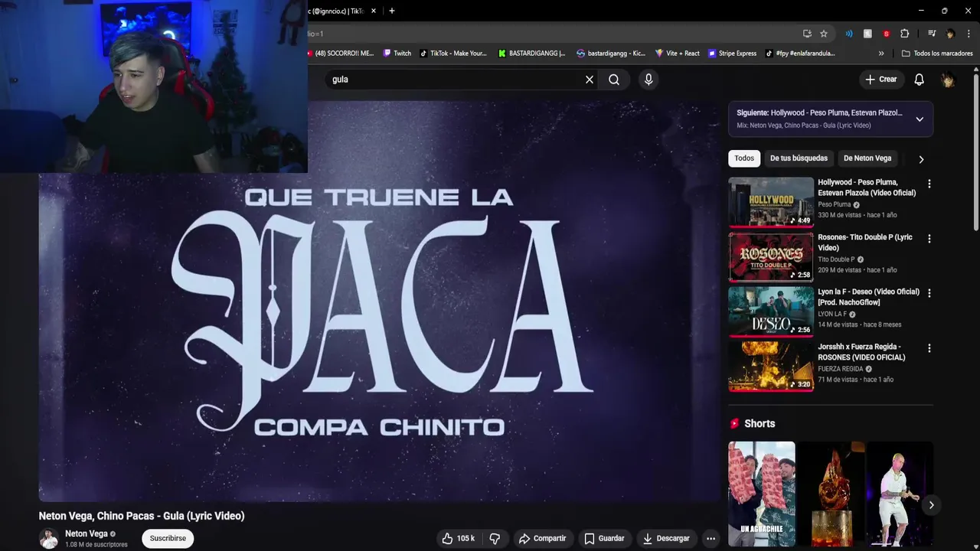Click the blue sound-wave extension icon
The height and width of the screenshot is (551, 980).
pos(849,34)
